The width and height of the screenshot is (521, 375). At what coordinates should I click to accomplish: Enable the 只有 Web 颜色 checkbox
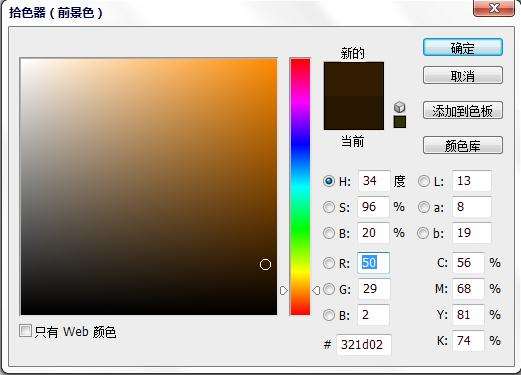25,331
